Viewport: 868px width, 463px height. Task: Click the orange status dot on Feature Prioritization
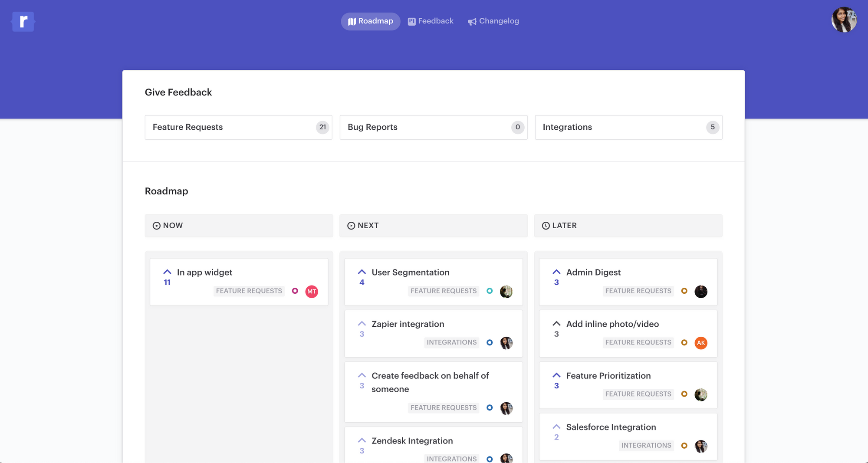(x=684, y=394)
